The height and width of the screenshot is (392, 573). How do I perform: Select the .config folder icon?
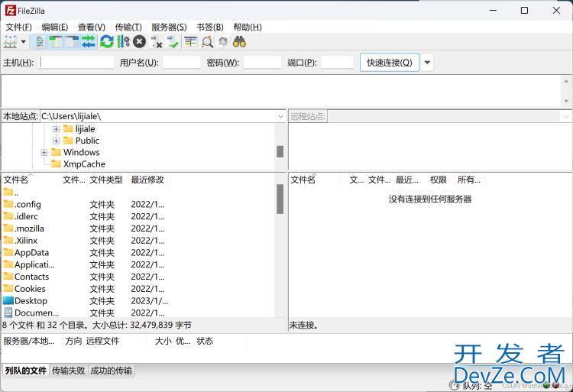8,204
